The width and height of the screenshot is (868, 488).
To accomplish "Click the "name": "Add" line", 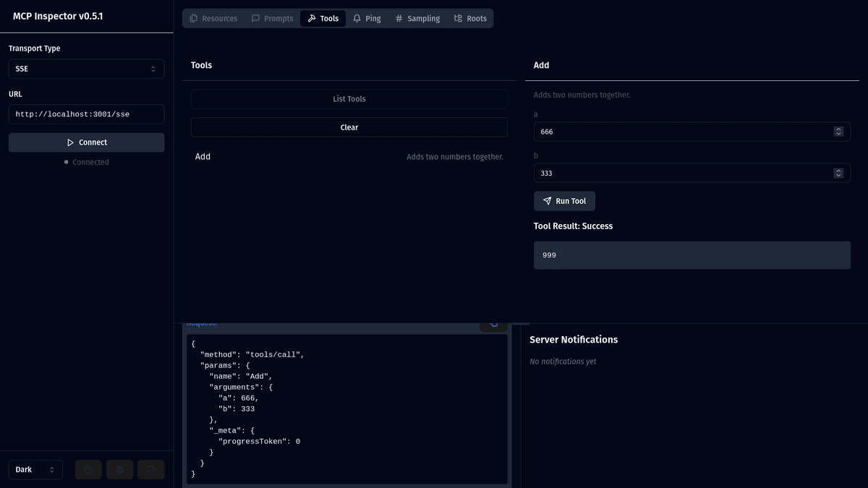I will coord(241,377).
